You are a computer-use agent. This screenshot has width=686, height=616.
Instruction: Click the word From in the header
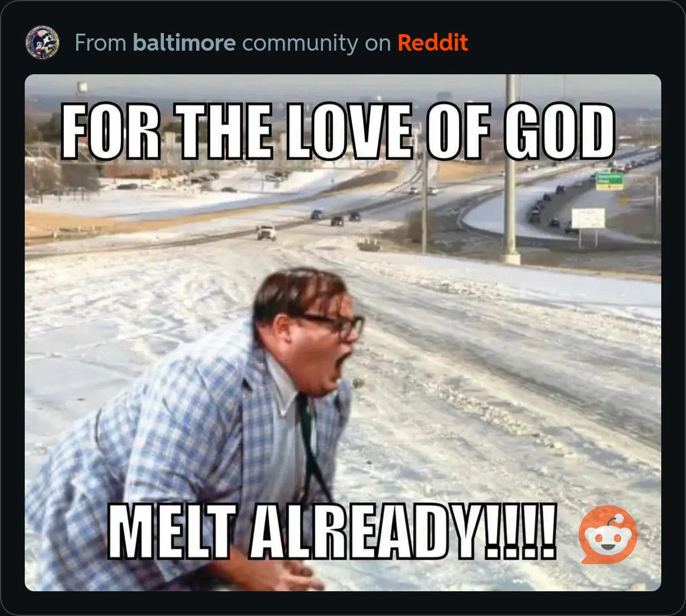click(x=101, y=42)
